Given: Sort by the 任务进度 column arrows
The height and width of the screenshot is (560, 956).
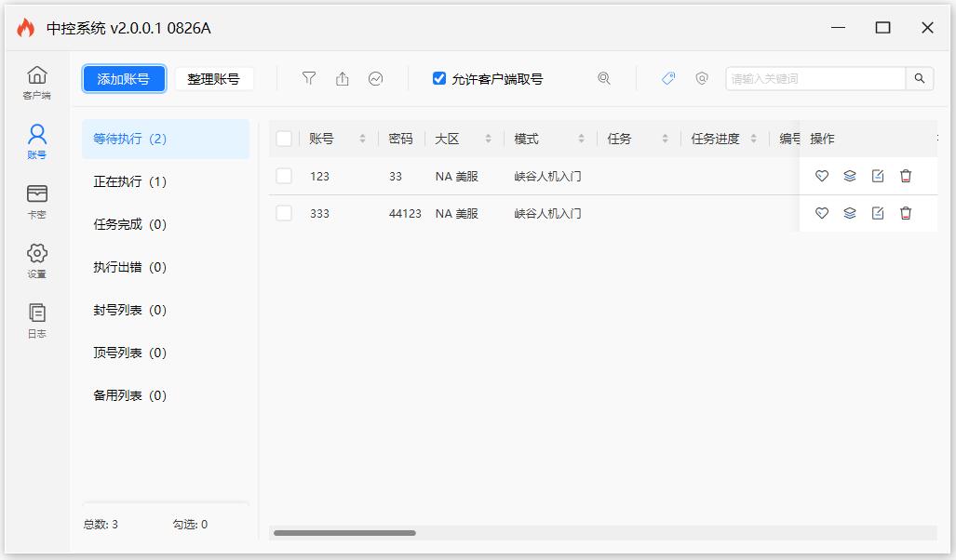Looking at the screenshot, I should coord(754,139).
